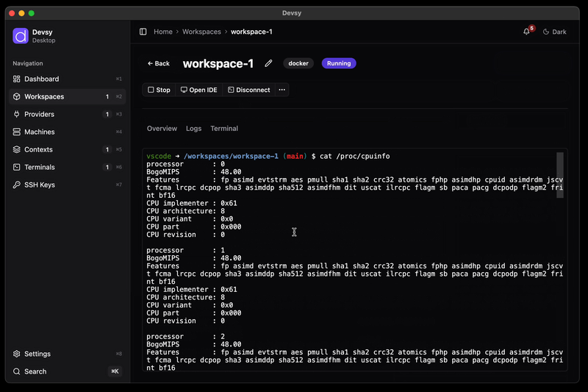Click the Contexts layers icon
The image size is (588, 392).
(x=16, y=149)
